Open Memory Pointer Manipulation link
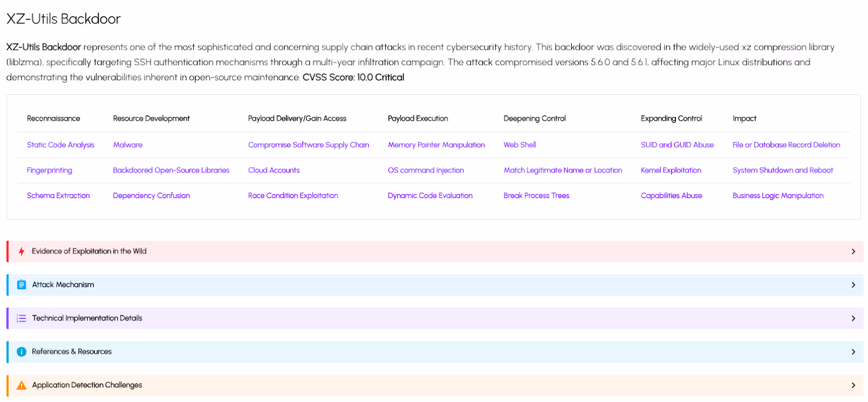This screenshot has height=402, width=868. (436, 145)
